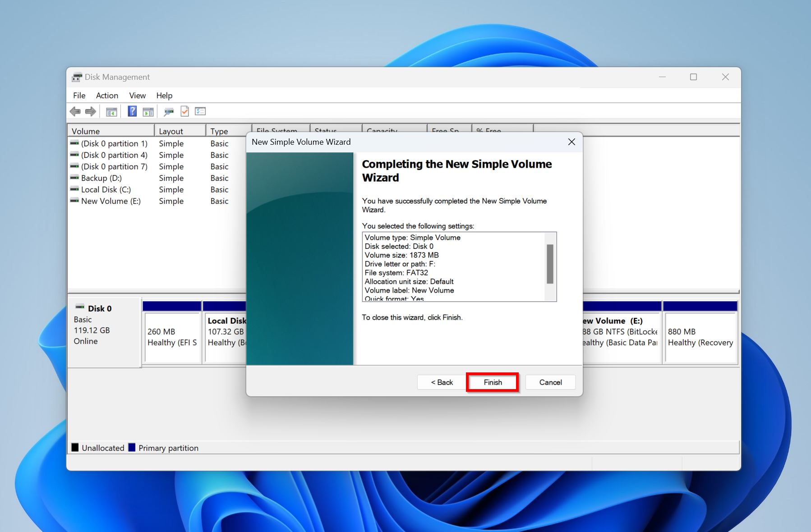Close the wizard dialog with X
This screenshot has height=532, width=811.
pos(571,142)
